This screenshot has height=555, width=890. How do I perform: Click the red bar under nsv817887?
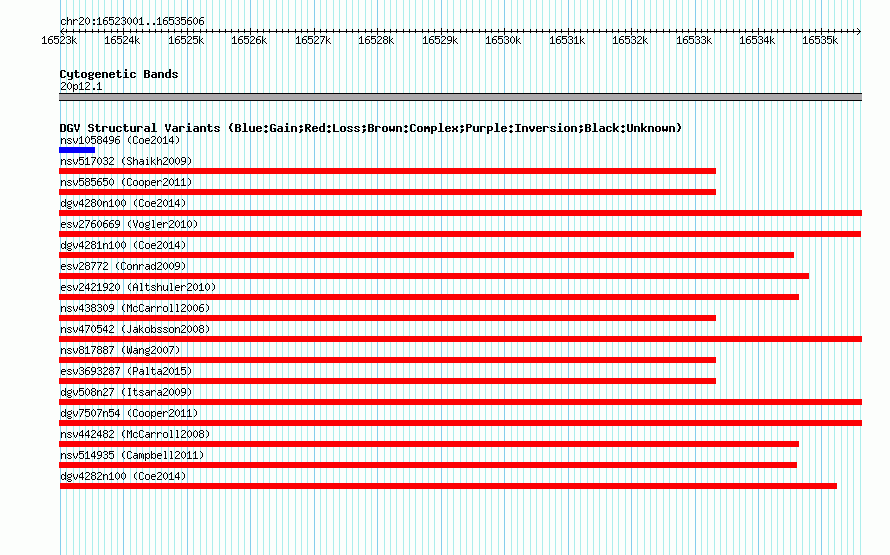tap(388, 360)
